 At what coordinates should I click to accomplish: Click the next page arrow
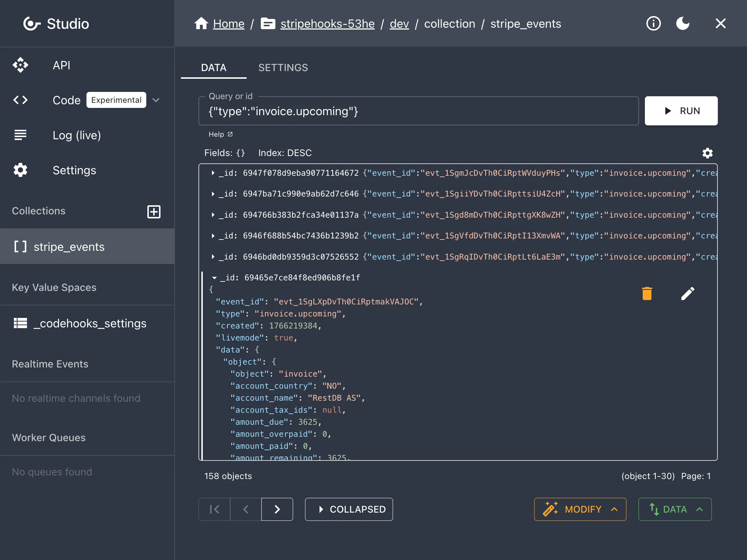tap(277, 509)
